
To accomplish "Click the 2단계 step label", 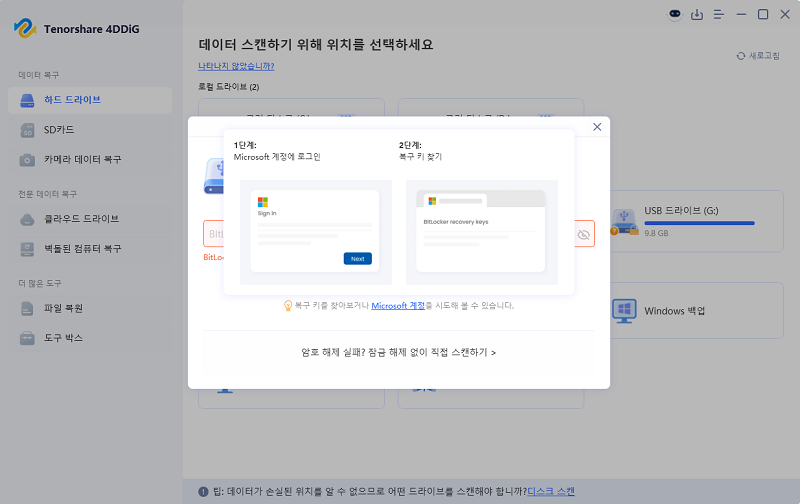I will coord(410,145).
